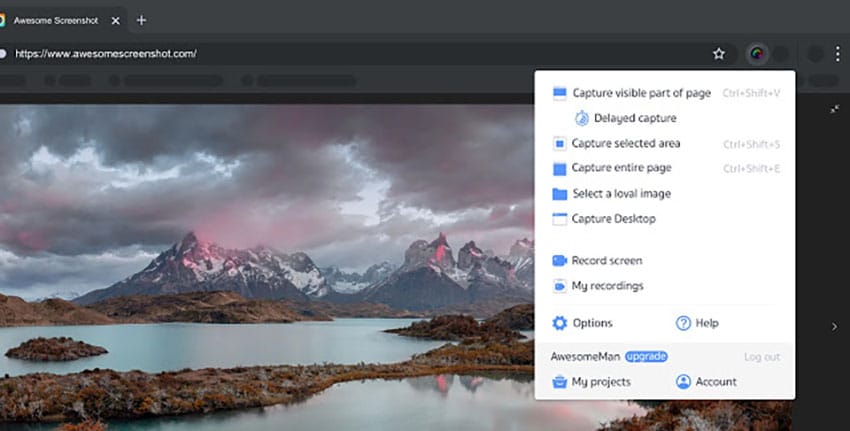Click the collapse arrows icon at right

point(835,110)
